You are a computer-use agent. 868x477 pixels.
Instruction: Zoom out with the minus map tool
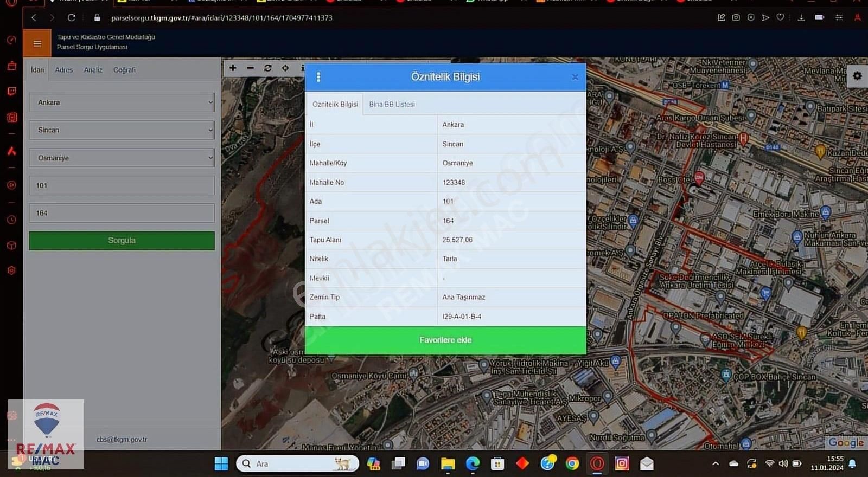point(250,68)
